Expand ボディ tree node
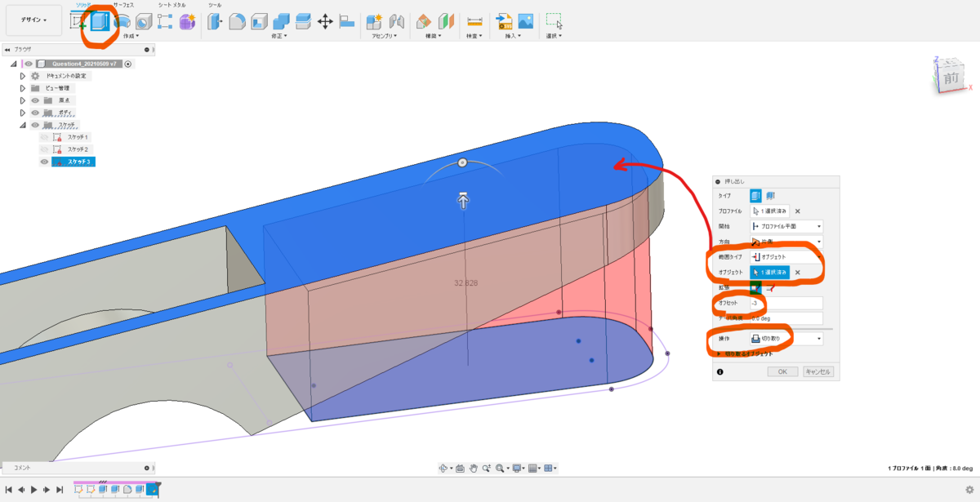 click(x=22, y=113)
